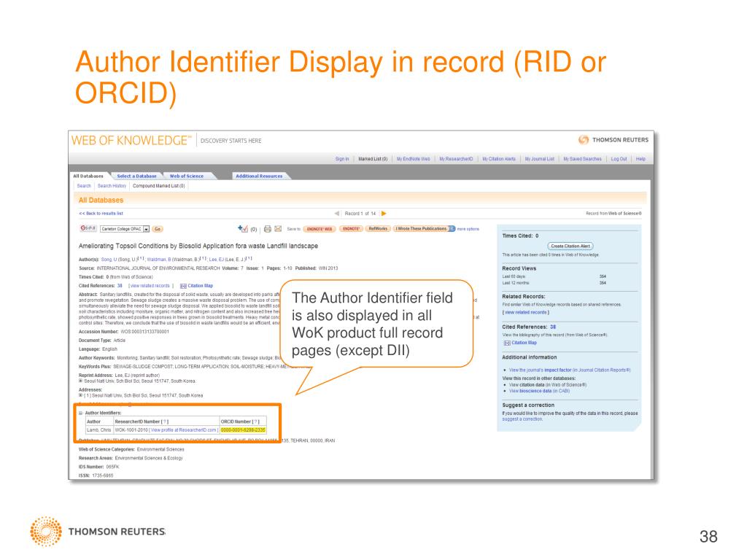Click the more options link
The width and height of the screenshot is (747, 560).
click(468, 229)
